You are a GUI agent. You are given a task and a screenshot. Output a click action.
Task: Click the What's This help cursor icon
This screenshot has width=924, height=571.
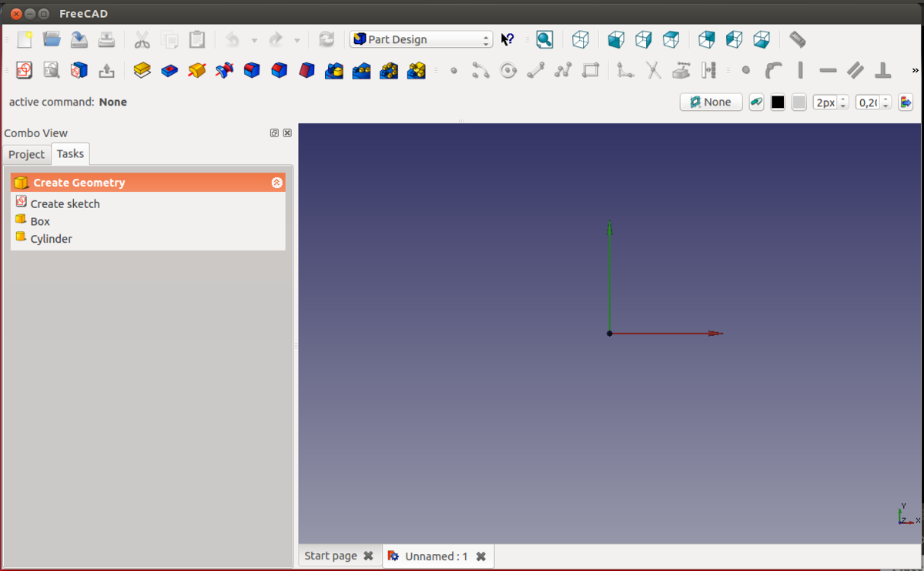click(x=507, y=39)
